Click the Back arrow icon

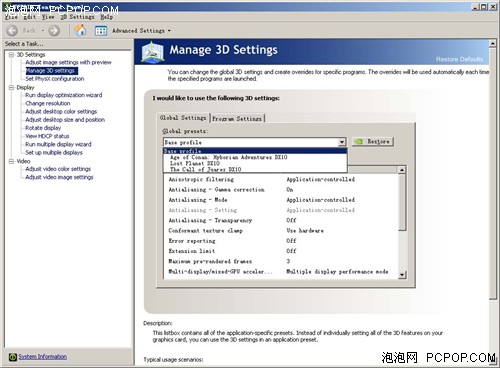(x=12, y=31)
